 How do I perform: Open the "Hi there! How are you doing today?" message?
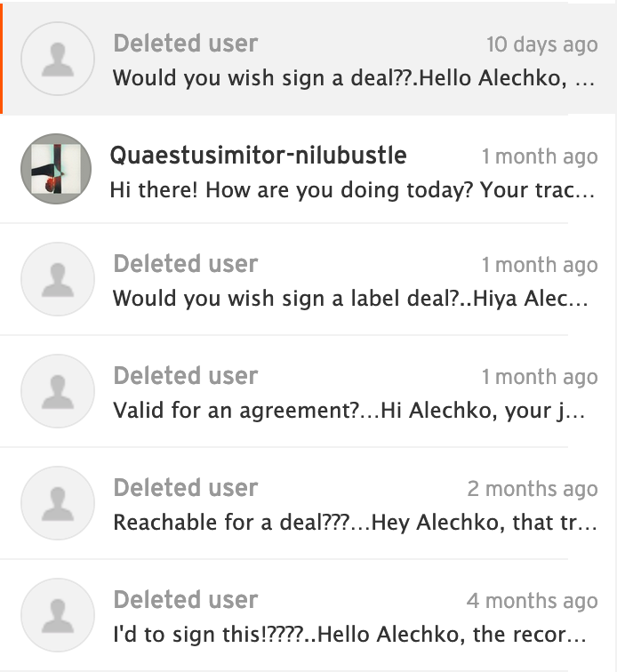(x=352, y=189)
